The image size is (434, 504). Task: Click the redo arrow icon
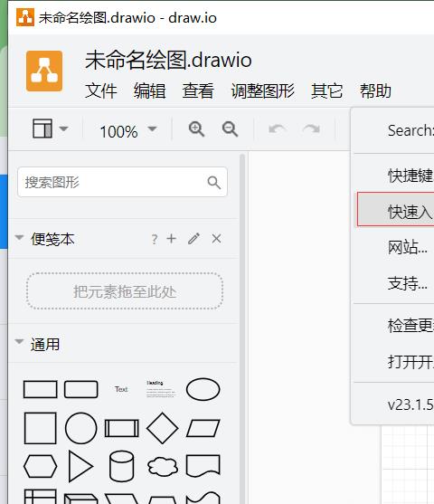coord(311,129)
